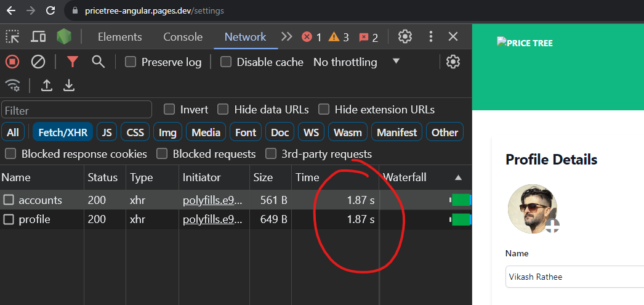Screen dimensions: 644x305
Task: Filter requests by Img type
Action: point(167,132)
